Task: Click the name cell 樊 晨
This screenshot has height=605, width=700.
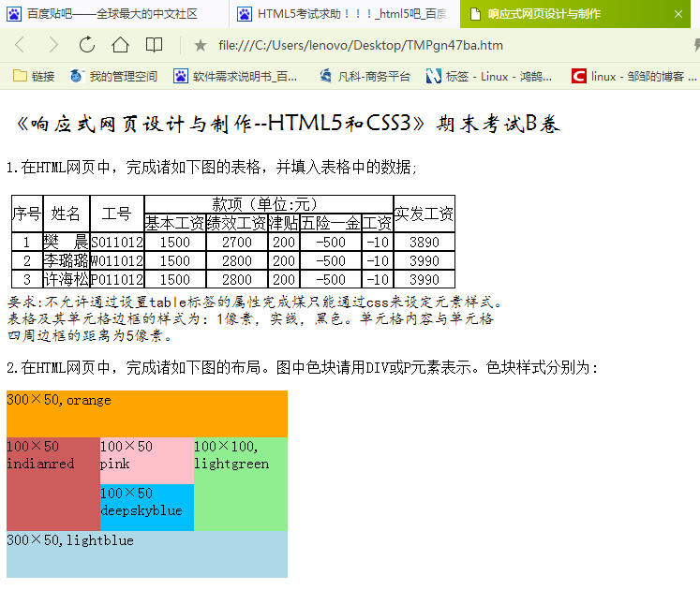Action: click(x=67, y=242)
